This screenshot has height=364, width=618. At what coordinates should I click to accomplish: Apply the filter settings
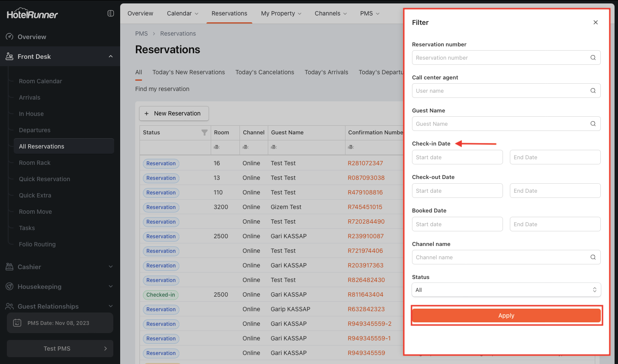[x=506, y=315]
